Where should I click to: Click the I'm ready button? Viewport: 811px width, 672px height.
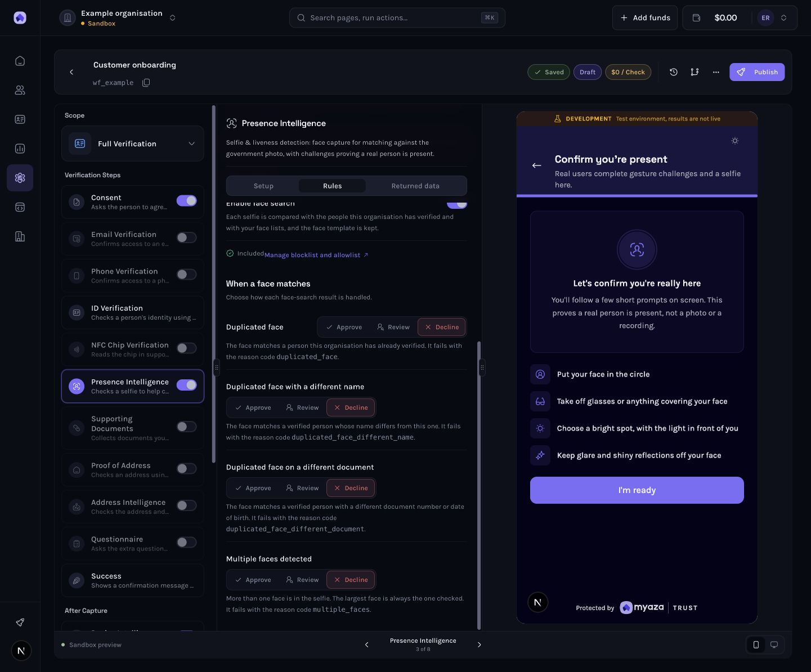637,490
